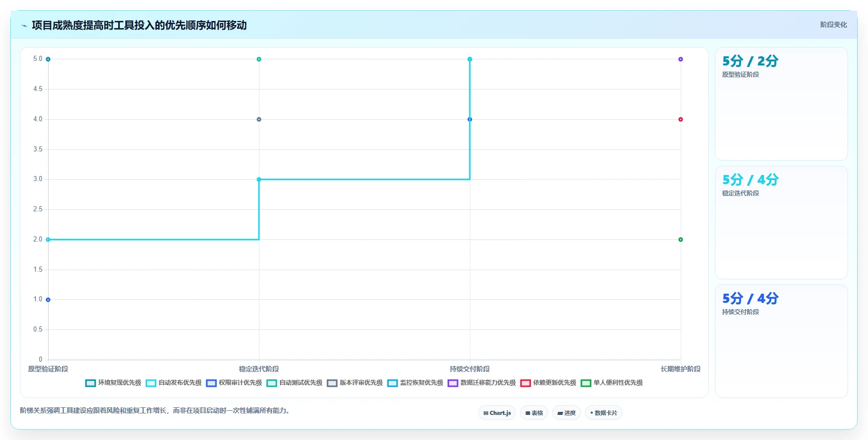Click the 5.0 data point at 稳定迭代阶段
The image size is (868, 440).
pos(259,59)
